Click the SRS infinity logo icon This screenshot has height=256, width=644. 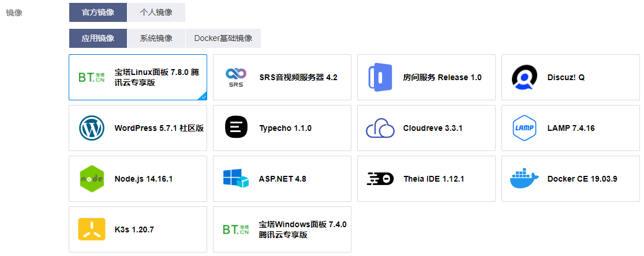(236, 77)
